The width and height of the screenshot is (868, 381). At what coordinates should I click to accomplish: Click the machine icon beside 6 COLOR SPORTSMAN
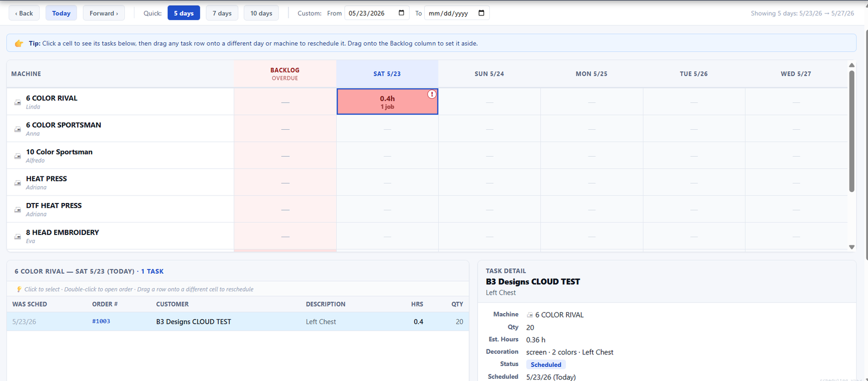[x=17, y=129]
